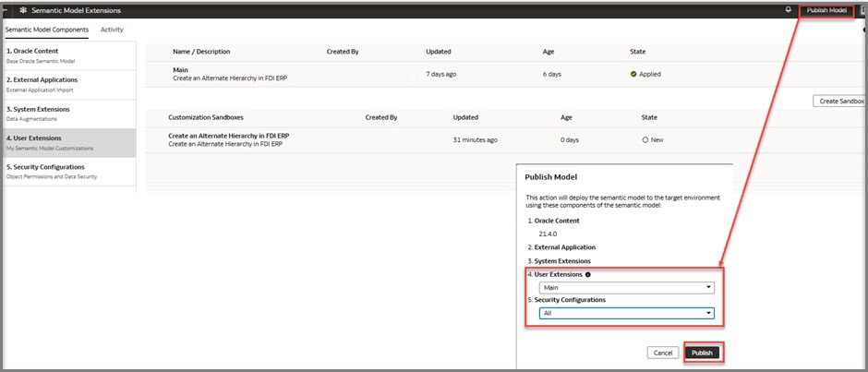Click '1. Oracle Content' in the dialog
This screenshot has height=372, width=868.
[553, 221]
